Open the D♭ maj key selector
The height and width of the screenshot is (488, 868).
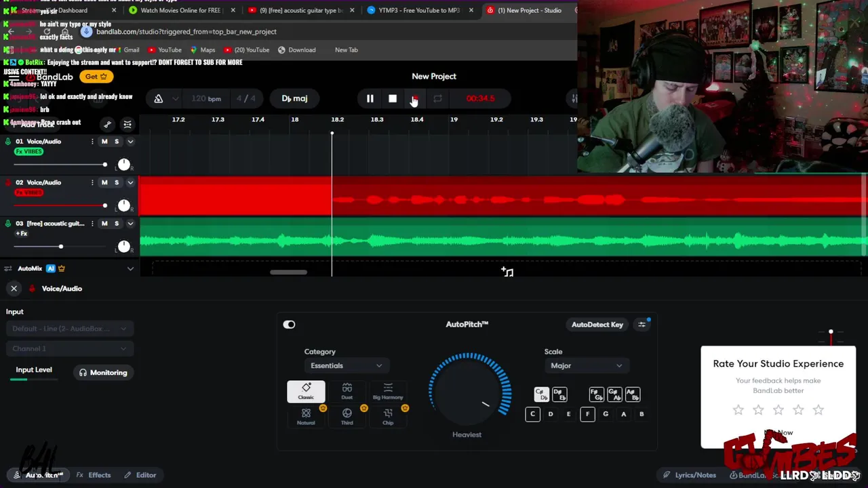[294, 99]
